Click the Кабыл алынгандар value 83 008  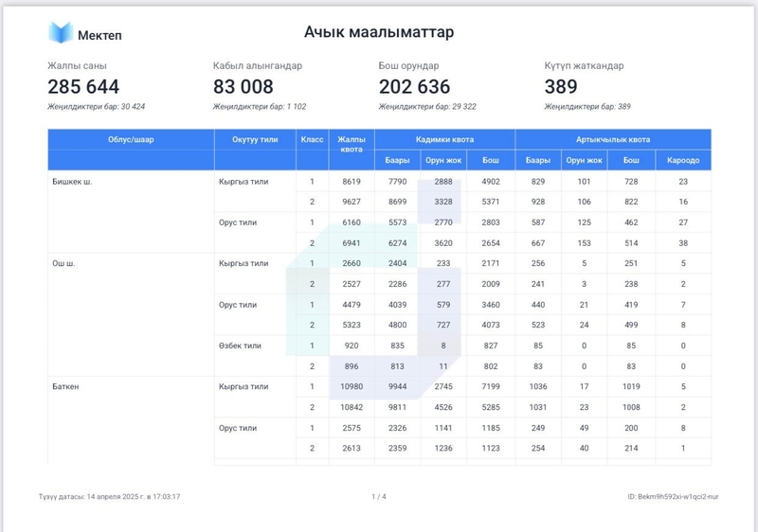click(x=243, y=87)
